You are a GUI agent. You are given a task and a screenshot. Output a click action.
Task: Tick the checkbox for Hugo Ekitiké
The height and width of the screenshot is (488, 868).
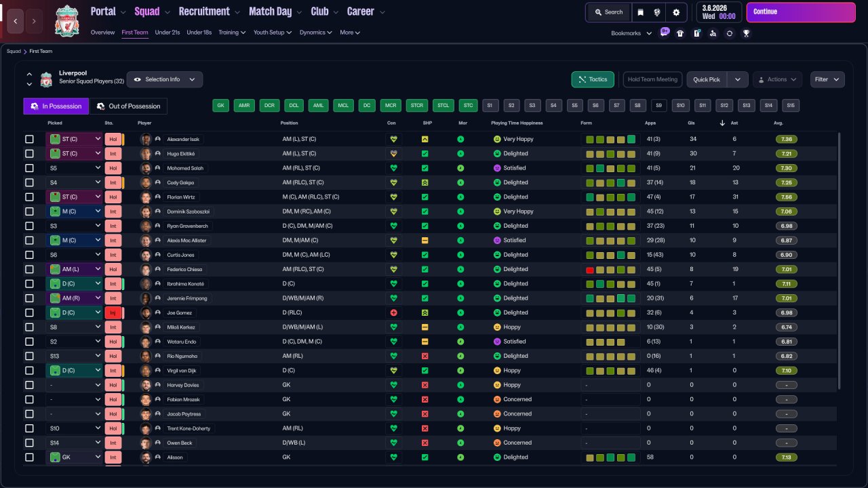click(29, 154)
